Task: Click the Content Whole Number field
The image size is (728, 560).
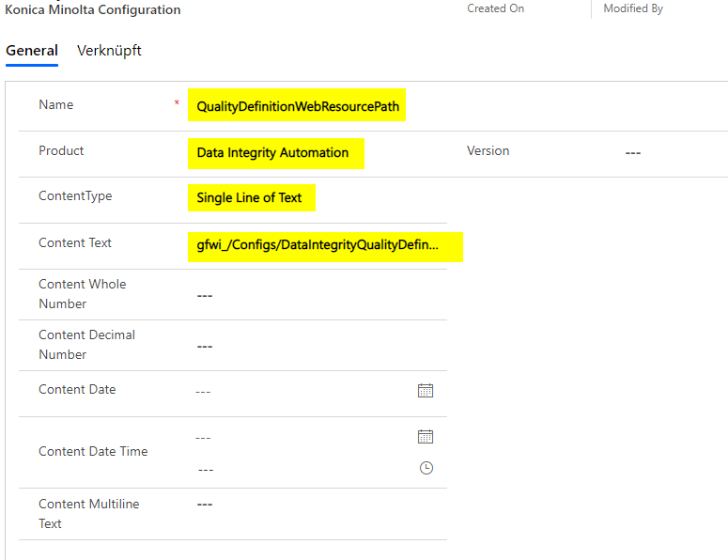Action: point(205,295)
